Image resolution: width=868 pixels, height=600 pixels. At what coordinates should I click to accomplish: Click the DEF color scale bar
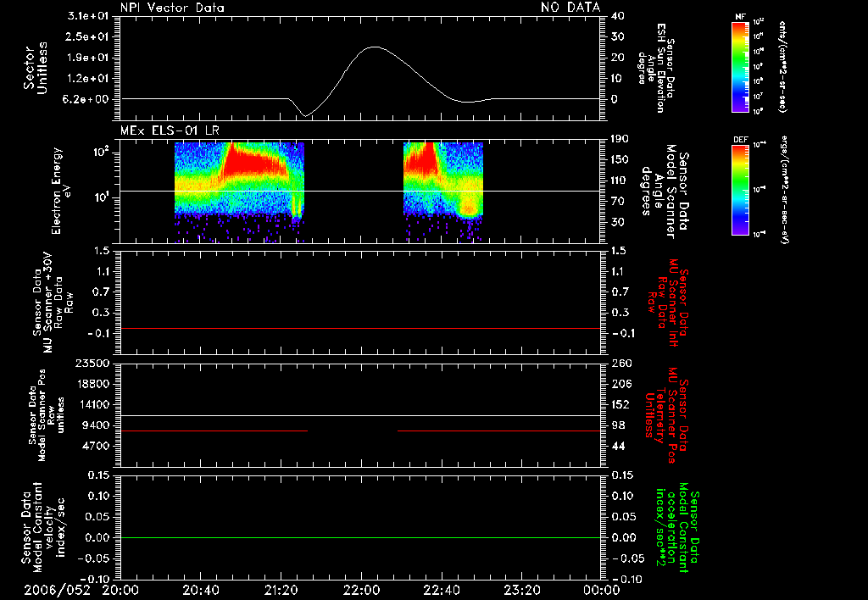(x=741, y=190)
